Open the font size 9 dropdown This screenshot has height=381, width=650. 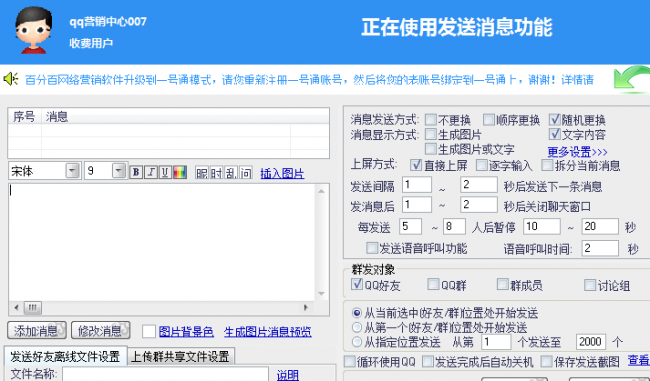coord(119,170)
